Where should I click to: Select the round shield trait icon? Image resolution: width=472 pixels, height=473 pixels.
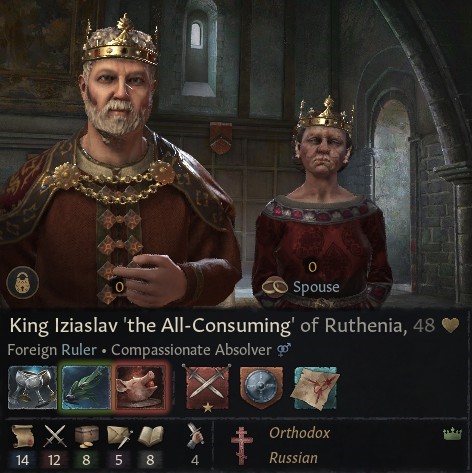262,387
